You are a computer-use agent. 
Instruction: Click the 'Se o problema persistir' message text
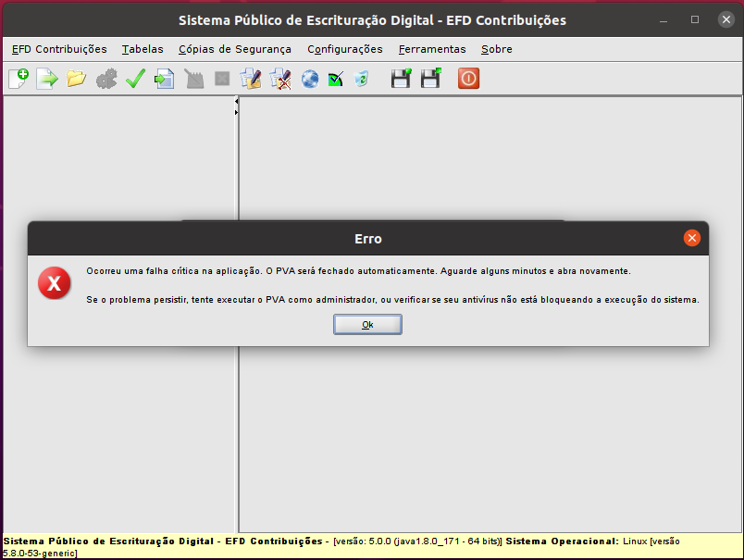pyautogui.click(x=393, y=300)
